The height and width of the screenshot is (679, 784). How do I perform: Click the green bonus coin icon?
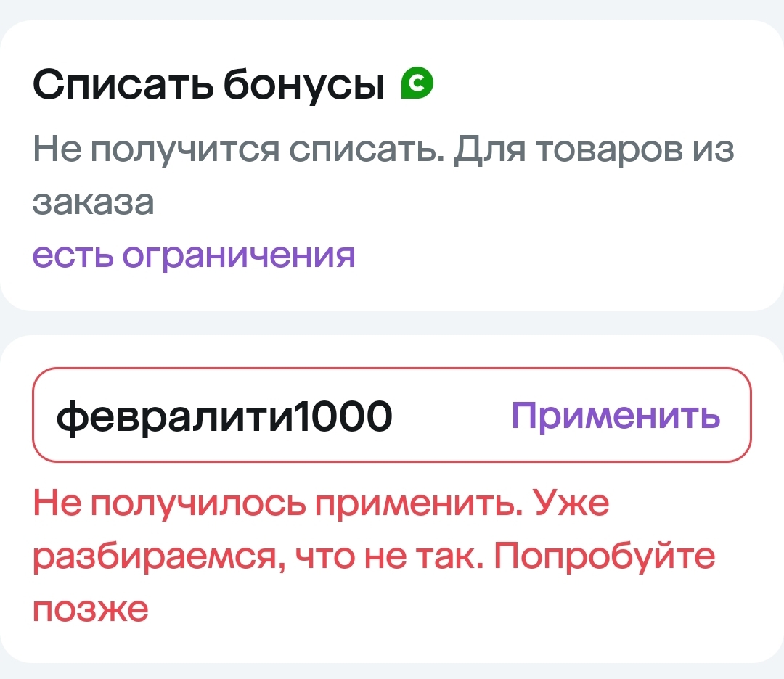click(417, 83)
